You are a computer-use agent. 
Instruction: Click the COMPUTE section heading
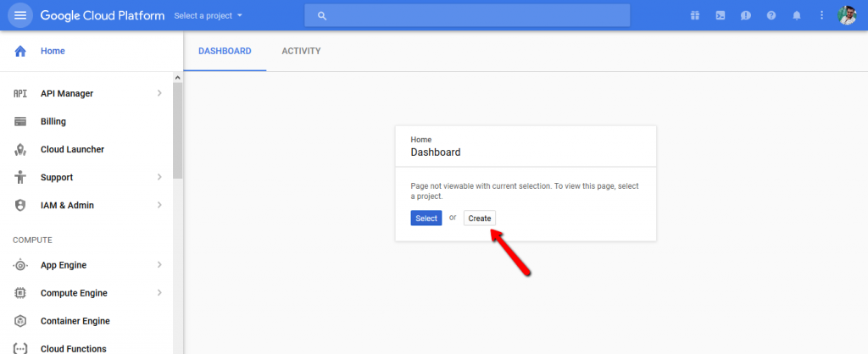(33, 240)
